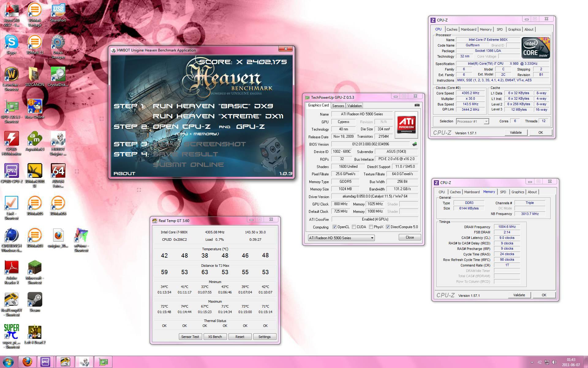This screenshot has width=588, height=368.
Task: Open the Rose Online desktop icon
Action: coord(35,109)
